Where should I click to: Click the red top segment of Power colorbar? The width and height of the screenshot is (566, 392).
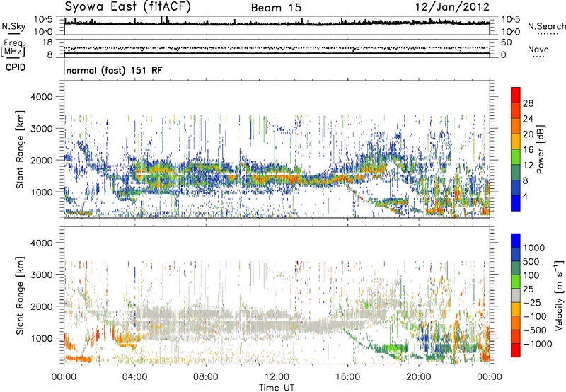[x=516, y=95]
